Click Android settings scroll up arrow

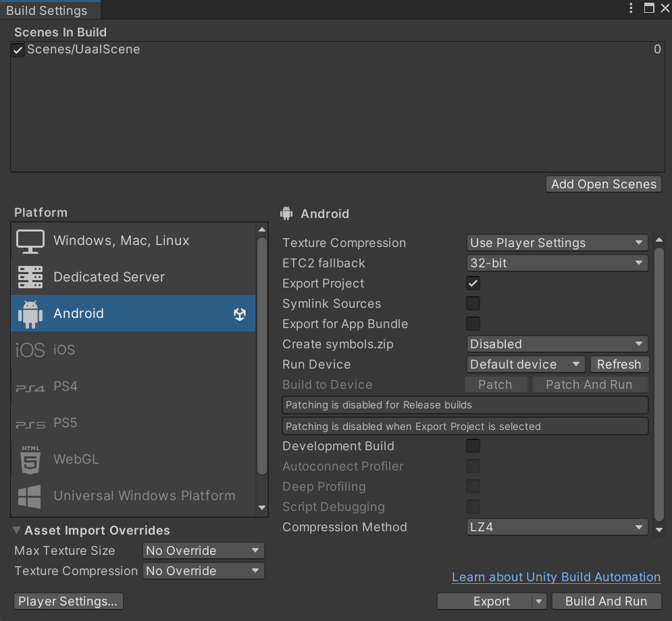(659, 240)
